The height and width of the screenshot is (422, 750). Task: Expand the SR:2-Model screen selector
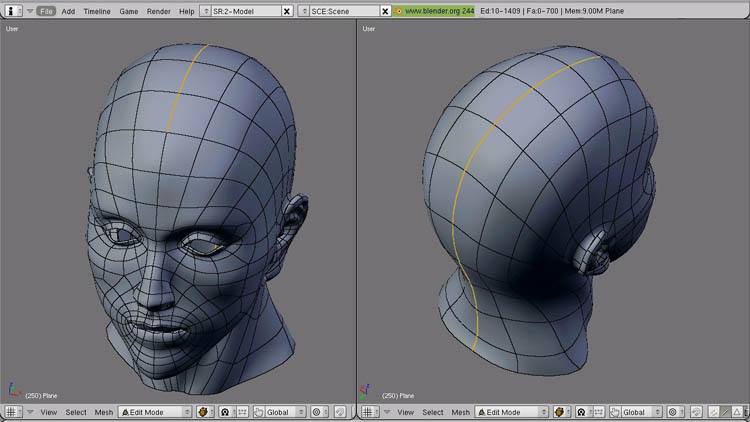(x=206, y=11)
